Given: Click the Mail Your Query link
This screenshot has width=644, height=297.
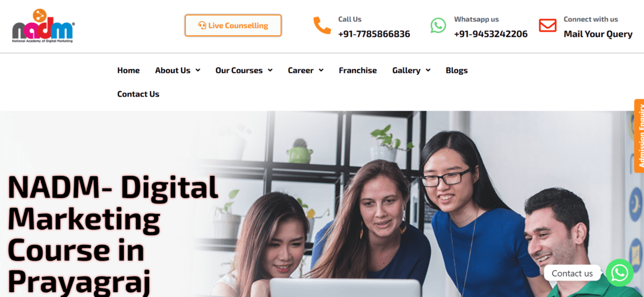Looking at the screenshot, I should (x=598, y=34).
